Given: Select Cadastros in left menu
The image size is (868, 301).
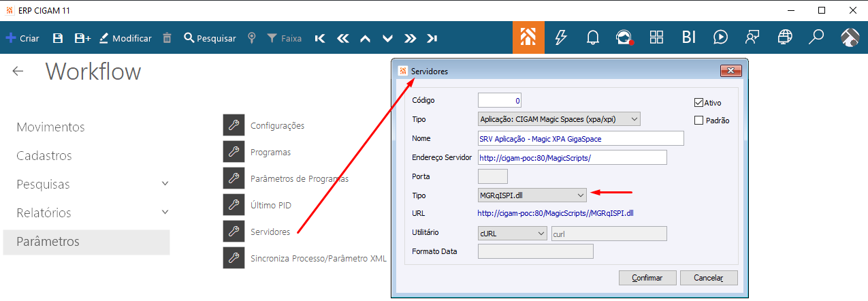Looking at the screenshot, I should click(x=44, y=156).
